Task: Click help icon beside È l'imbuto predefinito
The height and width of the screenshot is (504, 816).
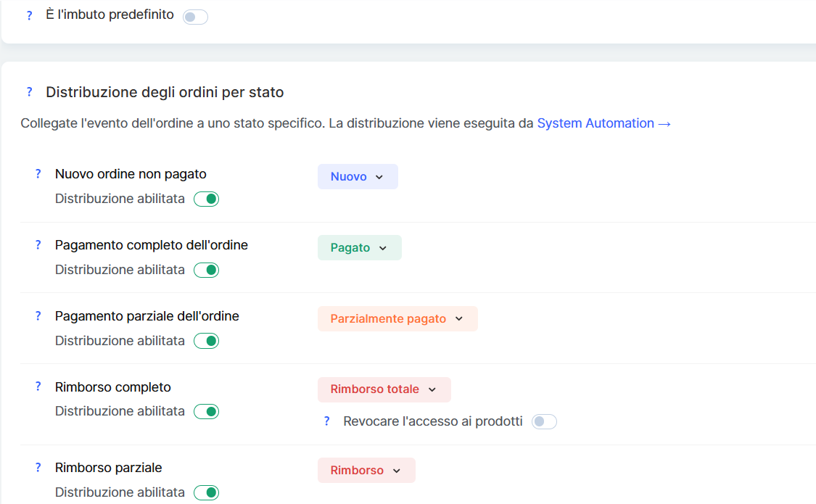Action: (x=29, y=15)
